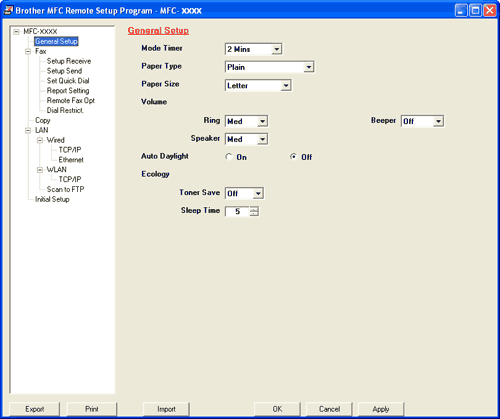
Task: Select Ethernet tree item
Action: tap(71, 160)
